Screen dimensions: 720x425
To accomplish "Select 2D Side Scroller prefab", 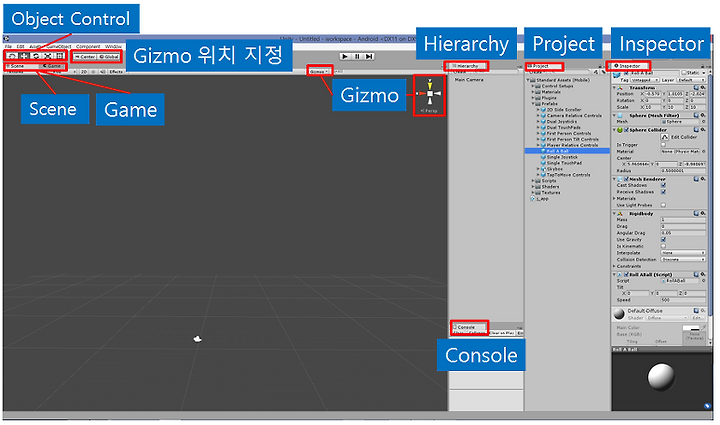I will click(564, 110).
